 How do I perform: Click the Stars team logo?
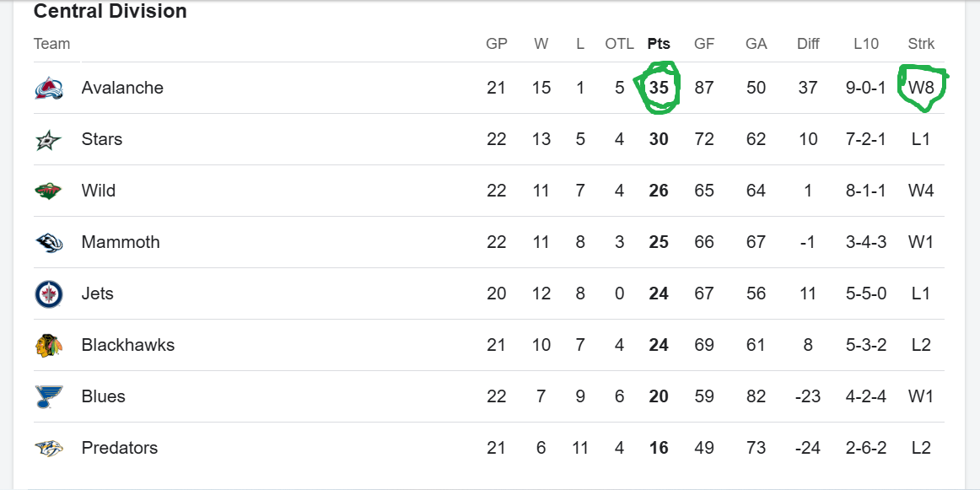pyautogui.click(x=49, y=139)
